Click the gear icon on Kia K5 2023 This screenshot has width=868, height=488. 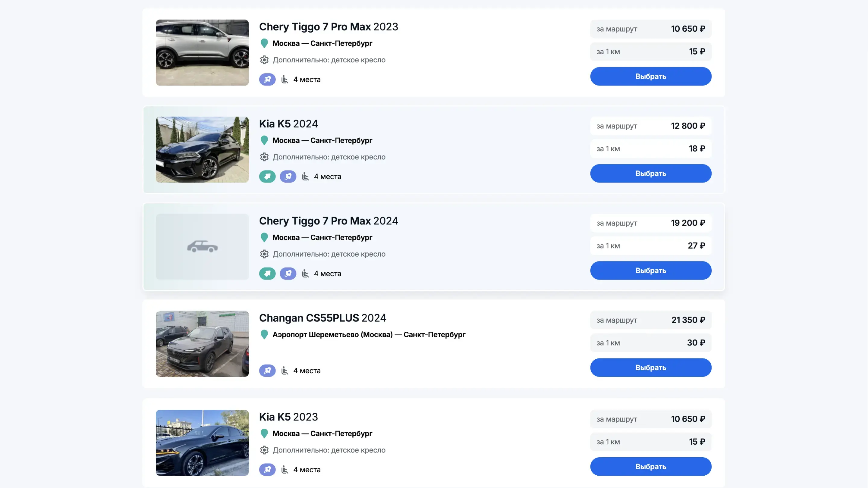[x=264, y=450]
